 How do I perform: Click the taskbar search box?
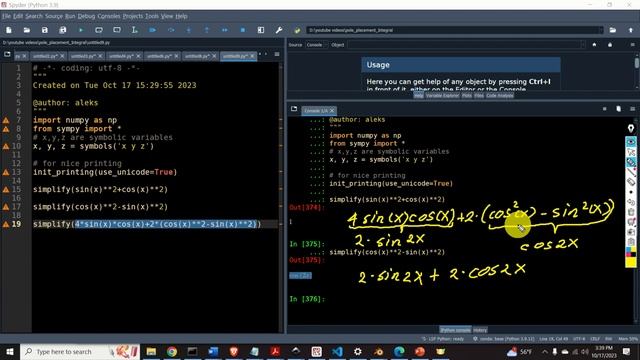click(x=80, y=351)
